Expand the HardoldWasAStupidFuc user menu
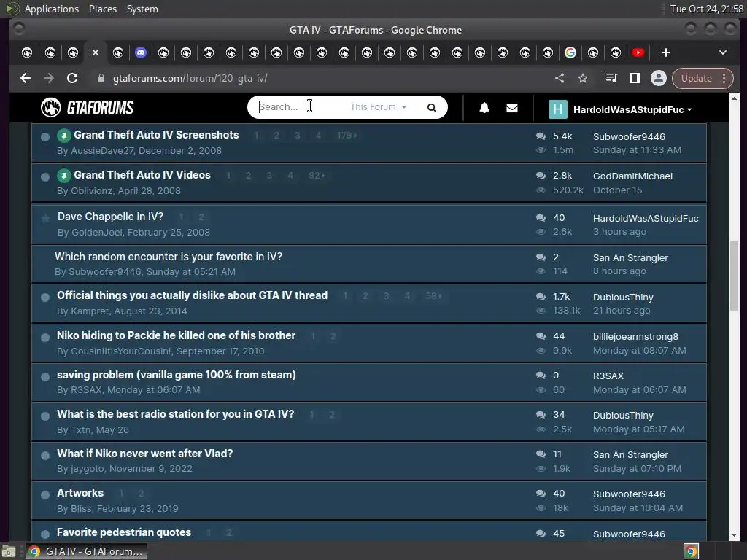Screen dimensions: 747x560 point(632,110)
